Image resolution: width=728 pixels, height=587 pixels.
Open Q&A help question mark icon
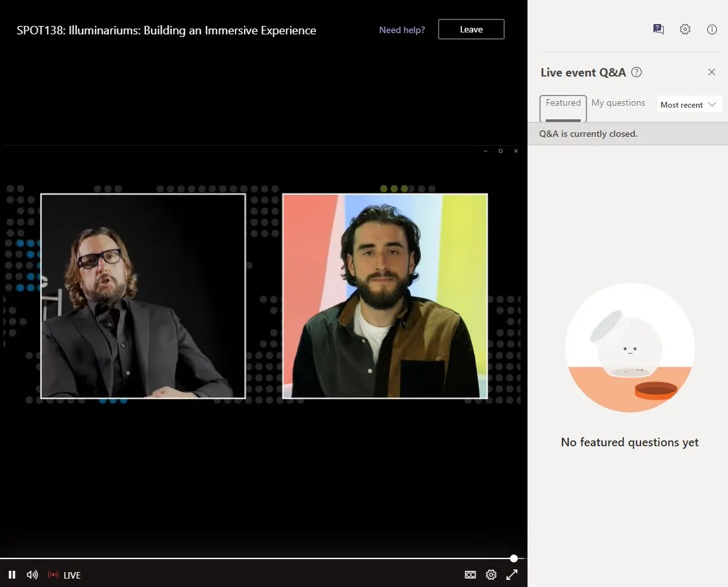pyautogui.click(x=637, y=72)
